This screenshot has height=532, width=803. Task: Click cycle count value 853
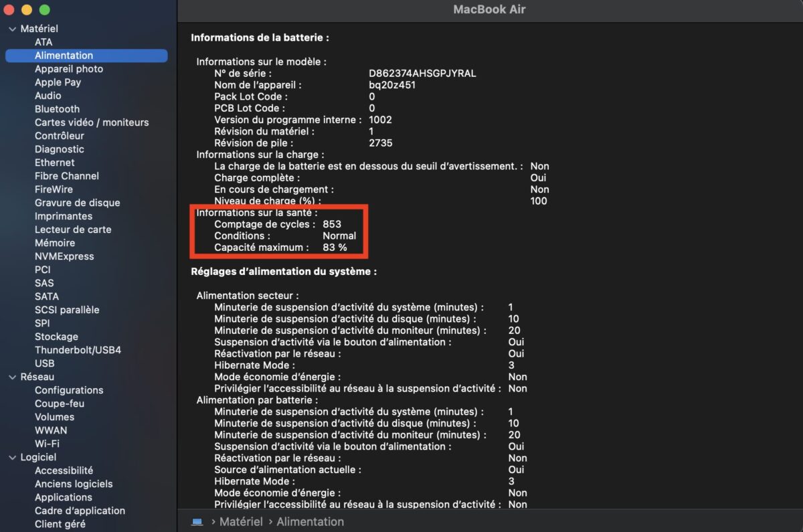[332, 224]
